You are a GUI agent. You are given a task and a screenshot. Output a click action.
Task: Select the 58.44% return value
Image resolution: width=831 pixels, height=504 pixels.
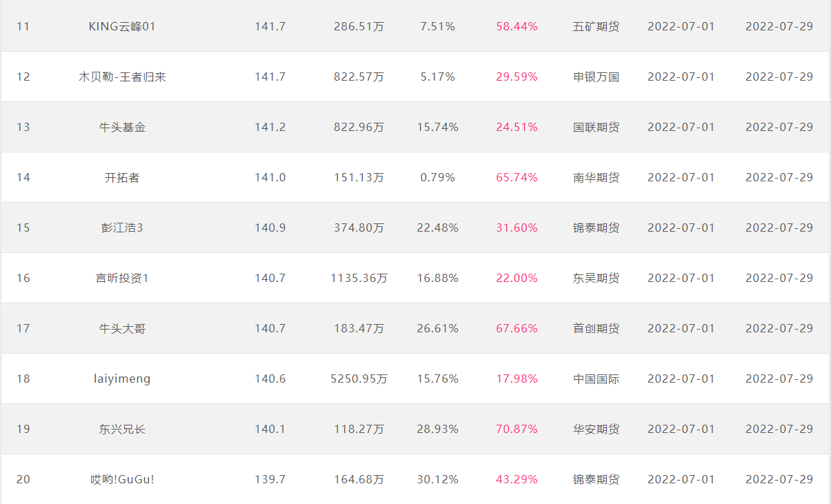[x=517, y=26]
